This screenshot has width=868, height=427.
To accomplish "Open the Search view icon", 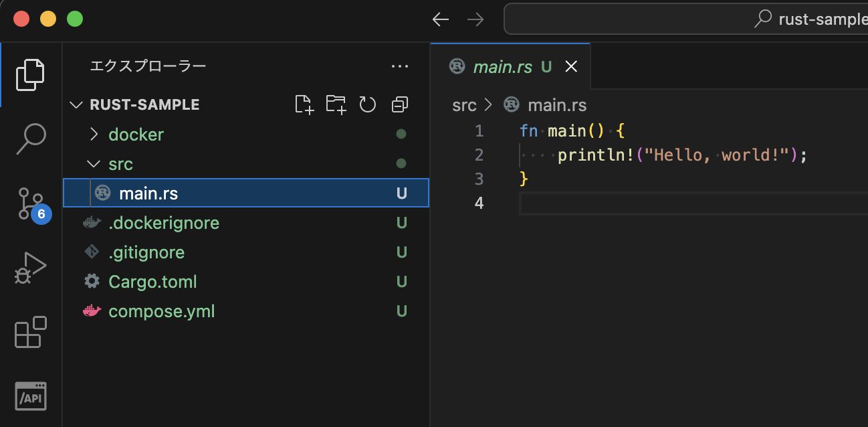I will tap(31, 139).
